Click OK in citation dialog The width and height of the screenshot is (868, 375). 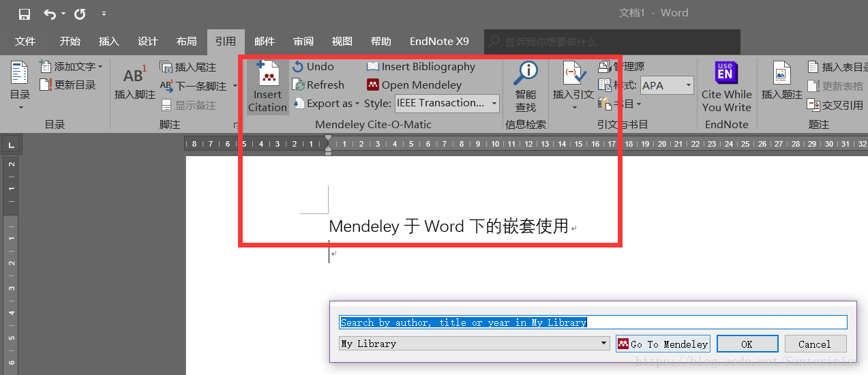point(747,344)
